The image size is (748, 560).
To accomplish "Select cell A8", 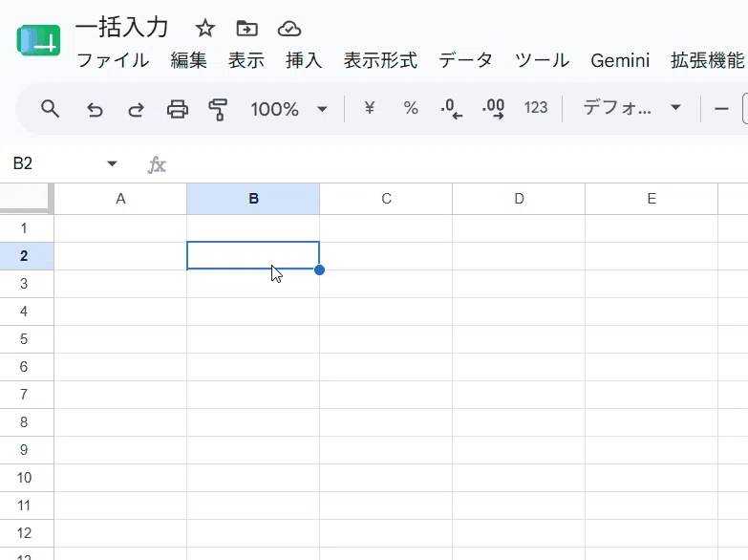I will [120, 422].
